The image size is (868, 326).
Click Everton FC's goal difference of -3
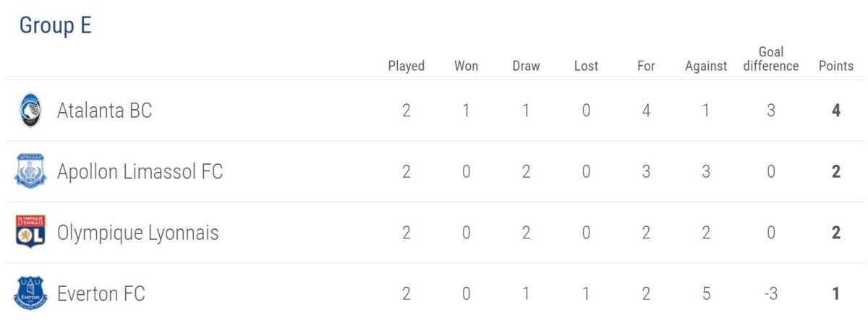tap(771, 294)
